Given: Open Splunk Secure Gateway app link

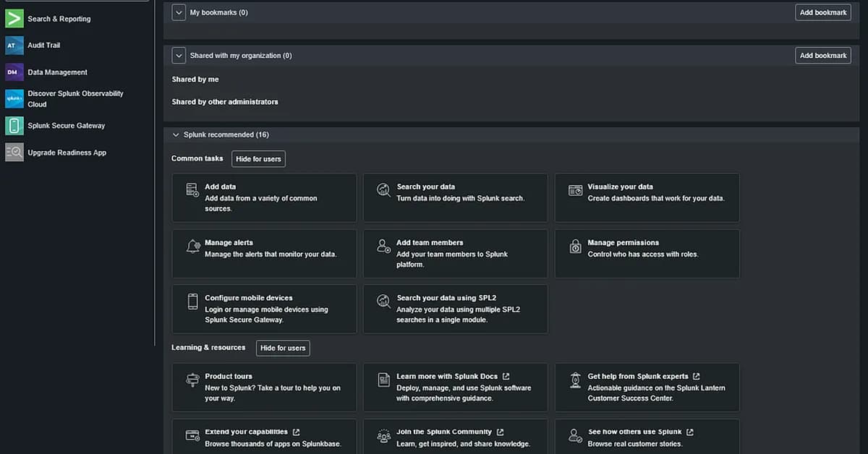Looking at the screenshot, I should click(x=67, y=126).
